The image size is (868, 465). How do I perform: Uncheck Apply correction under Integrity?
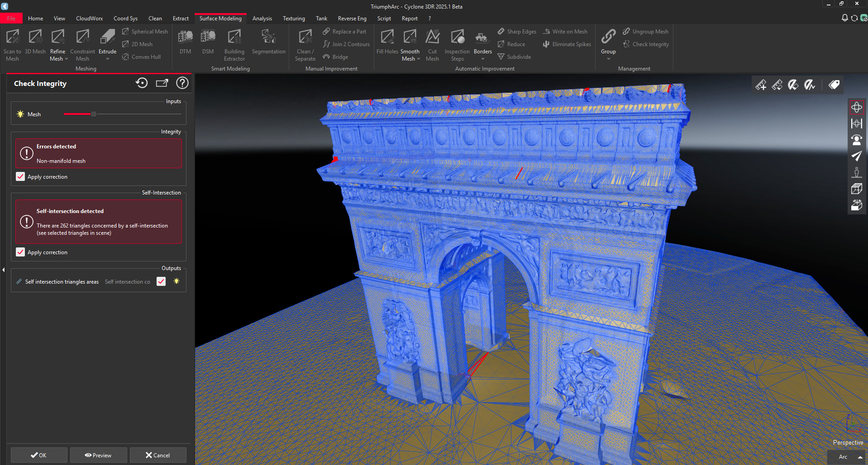pos(20,177)
